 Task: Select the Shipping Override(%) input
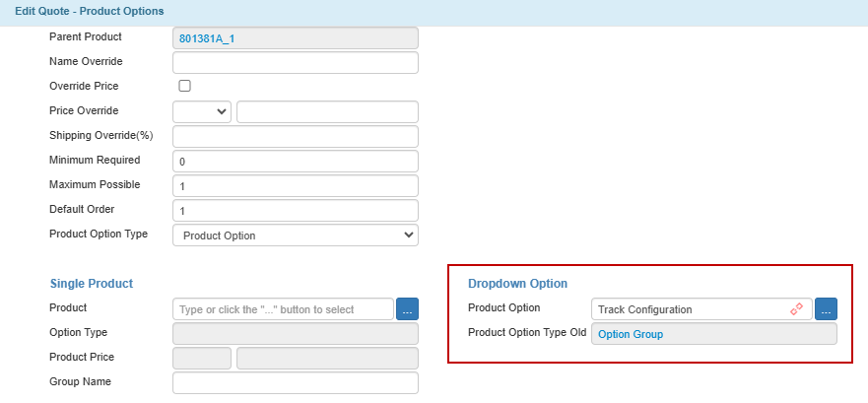pyautogui.click(x=296, y=136)
